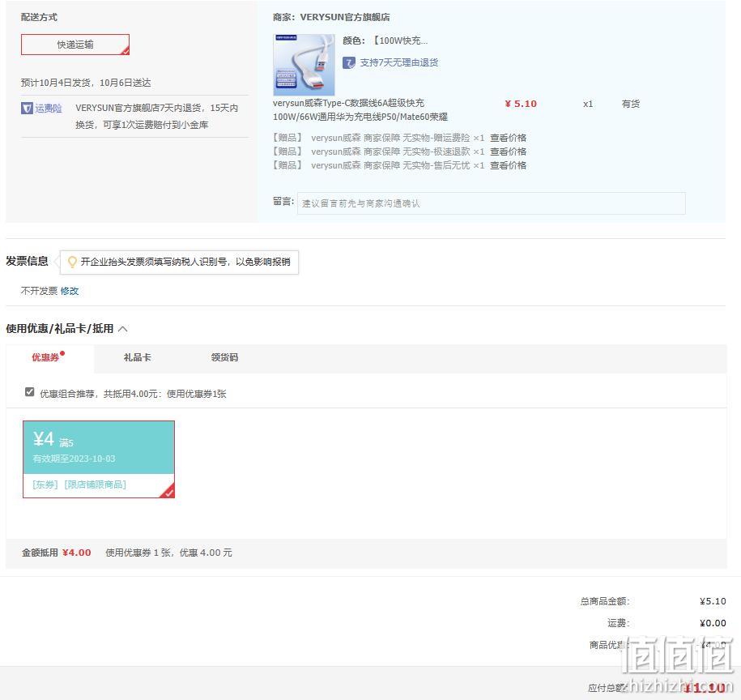
Task: Click the product price ¥ 5.10
Action: pyautogui.click(x=521, y=104)
